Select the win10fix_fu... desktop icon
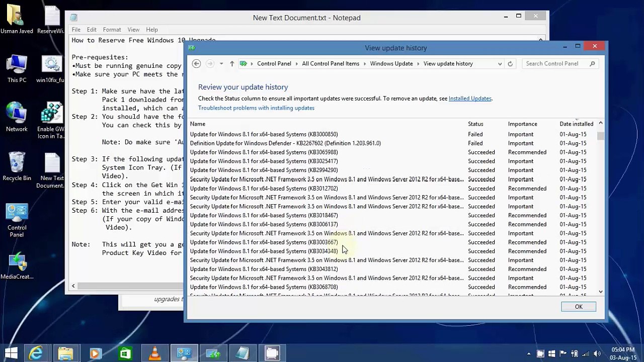Image resolution: width=644 pixels, height=362 pixels. coord(51,69)
